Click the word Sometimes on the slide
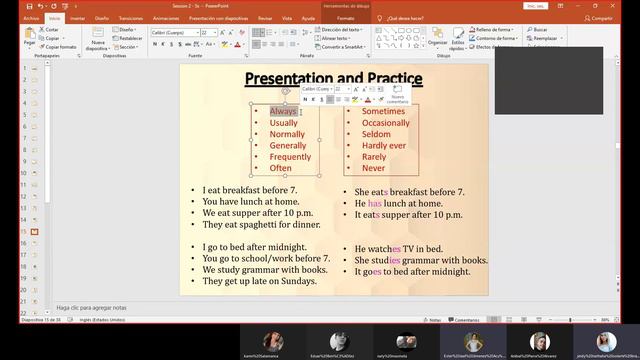This screenshot has height=360, width=640. (383, 111)
